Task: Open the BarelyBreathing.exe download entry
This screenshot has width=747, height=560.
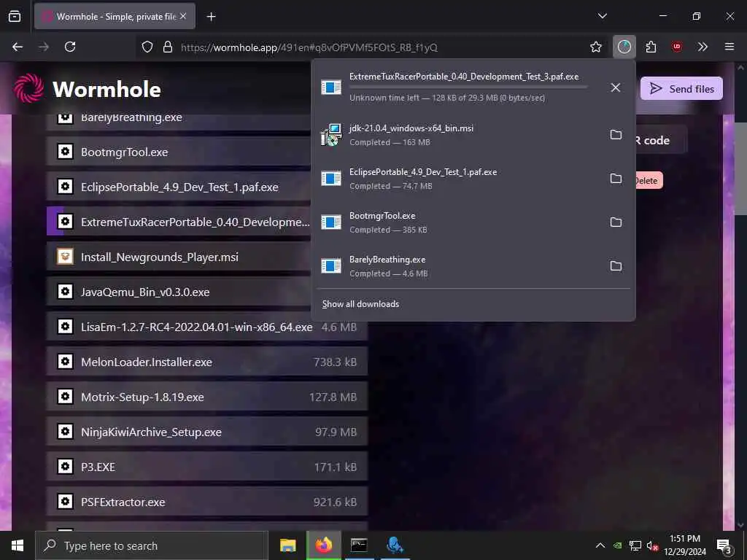Action: tap(458, 266)
